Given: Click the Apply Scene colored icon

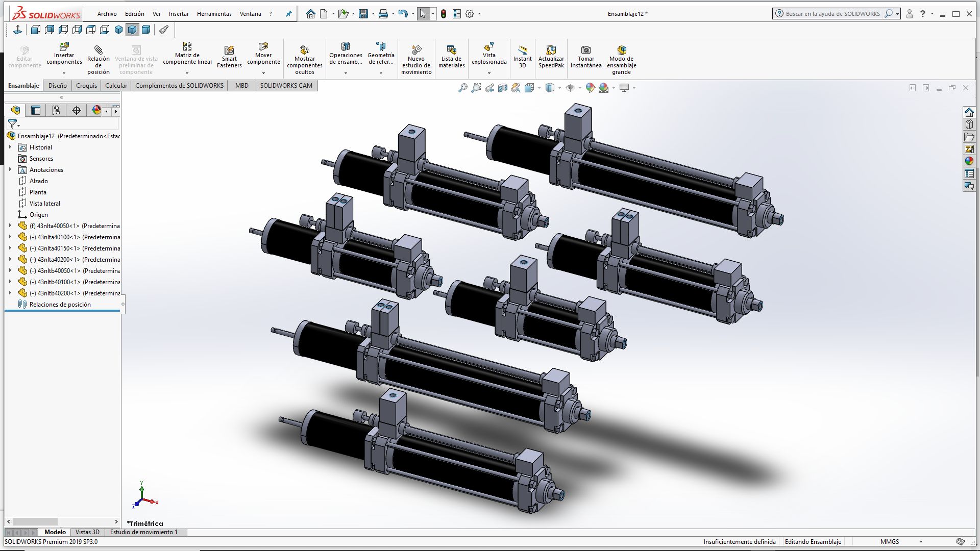Looking at the screenshot, I should [604, 88].
